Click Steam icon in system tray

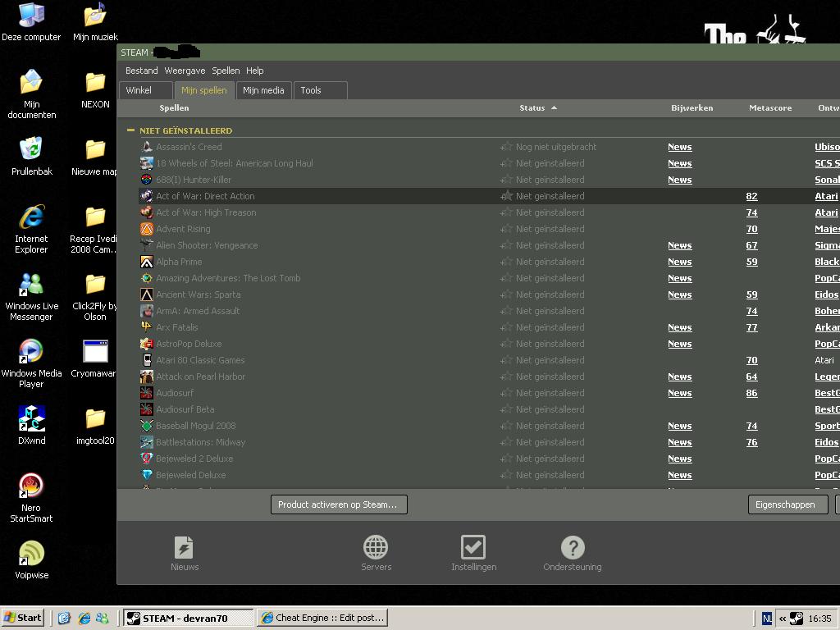click(x=797, y=619)
